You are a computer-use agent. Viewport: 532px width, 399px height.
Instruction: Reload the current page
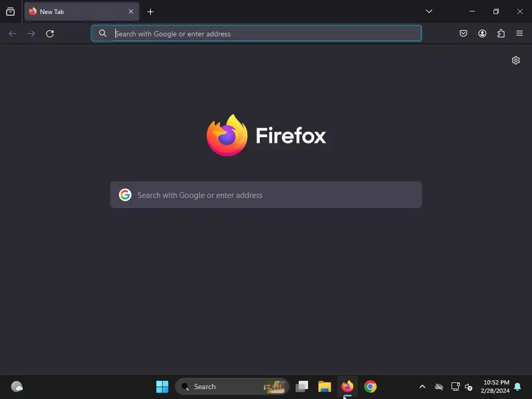[x=50, y=34]
